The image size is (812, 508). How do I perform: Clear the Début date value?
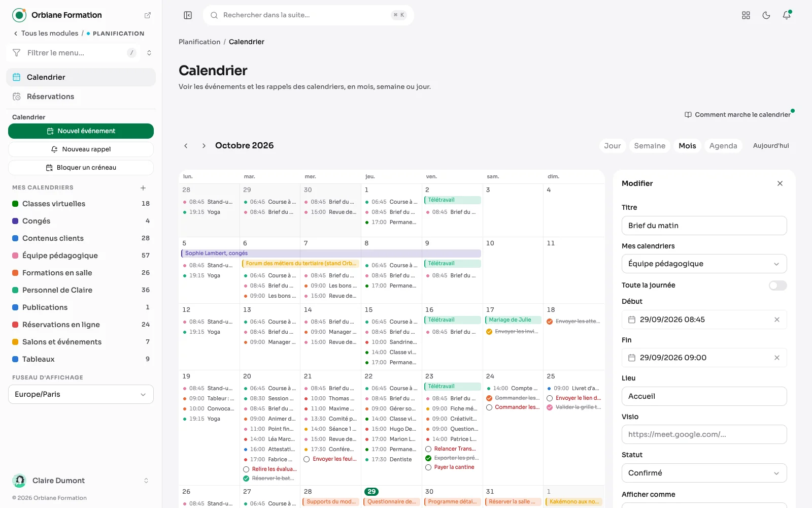(777, 320)
